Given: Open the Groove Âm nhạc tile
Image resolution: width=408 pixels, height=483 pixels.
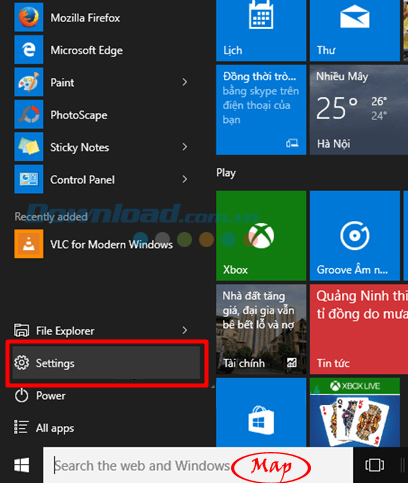Looking at the screenshot, I should click(355, 236).
